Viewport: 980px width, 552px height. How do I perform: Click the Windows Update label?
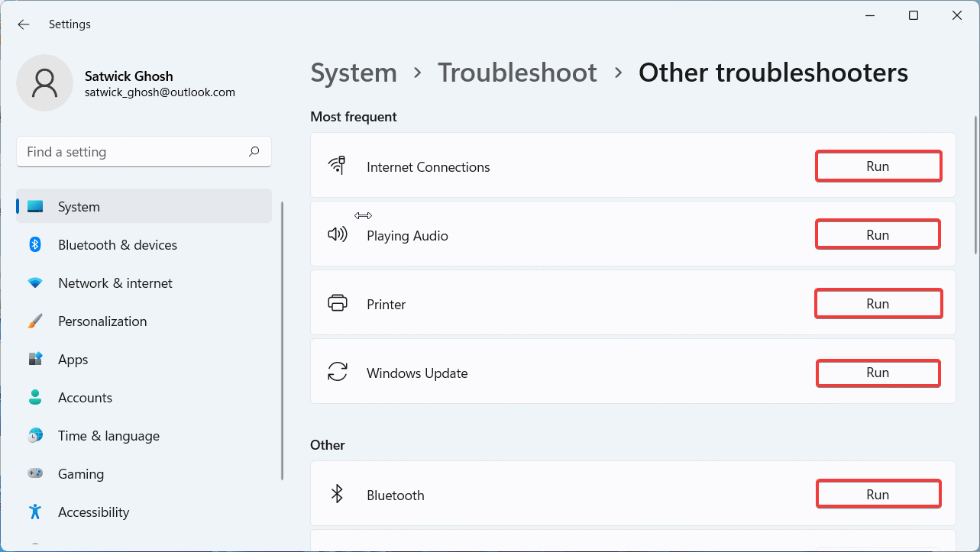click(x=417, y=373)
